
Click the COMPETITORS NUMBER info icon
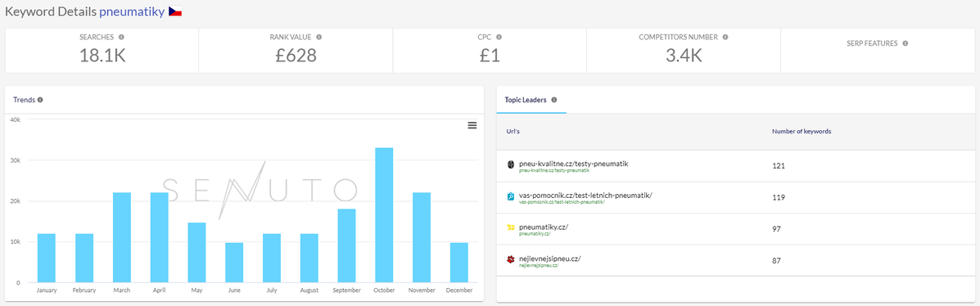click(725, 37)
